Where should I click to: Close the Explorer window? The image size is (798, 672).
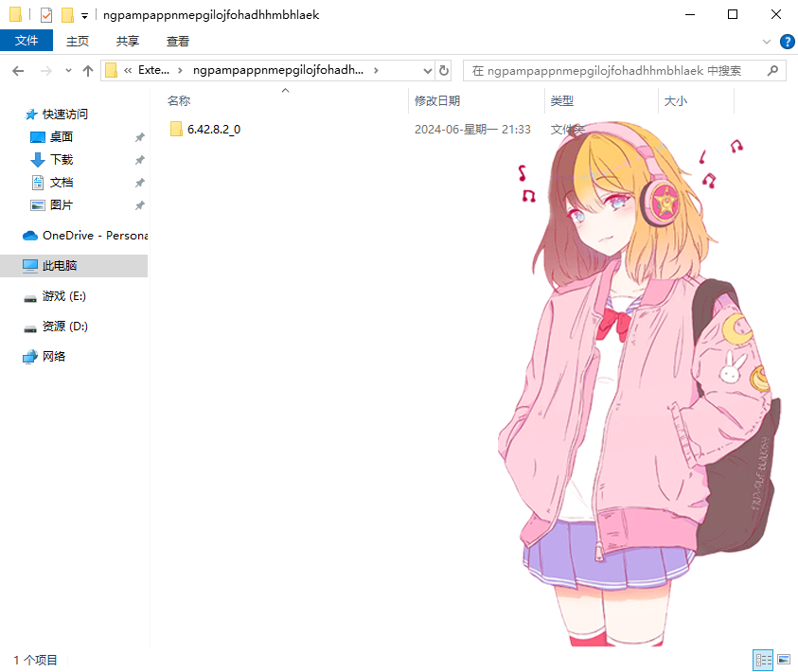click(x=775, y=14)
